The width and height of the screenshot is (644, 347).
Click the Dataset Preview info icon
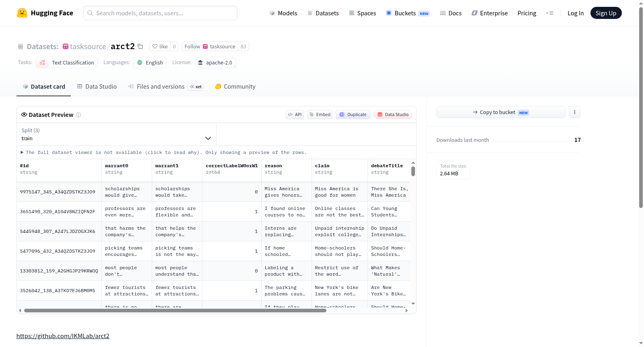(78, 115)
